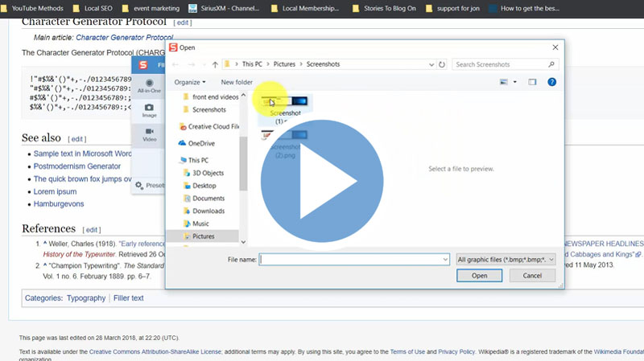Open the Presets gear icon
This screenshot has width=644, height=361.
(140, 186)
